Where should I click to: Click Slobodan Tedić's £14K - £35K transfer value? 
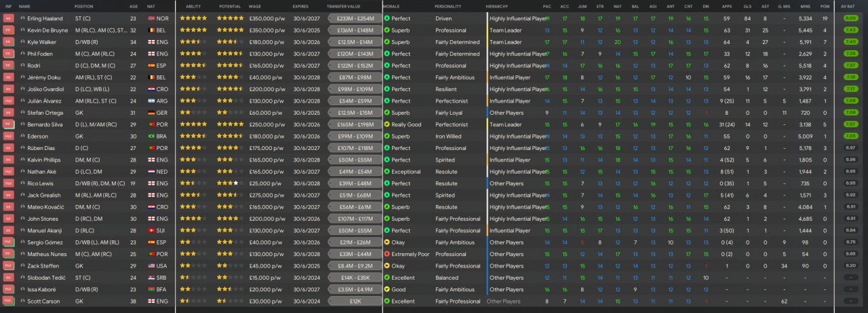[355, 278]
